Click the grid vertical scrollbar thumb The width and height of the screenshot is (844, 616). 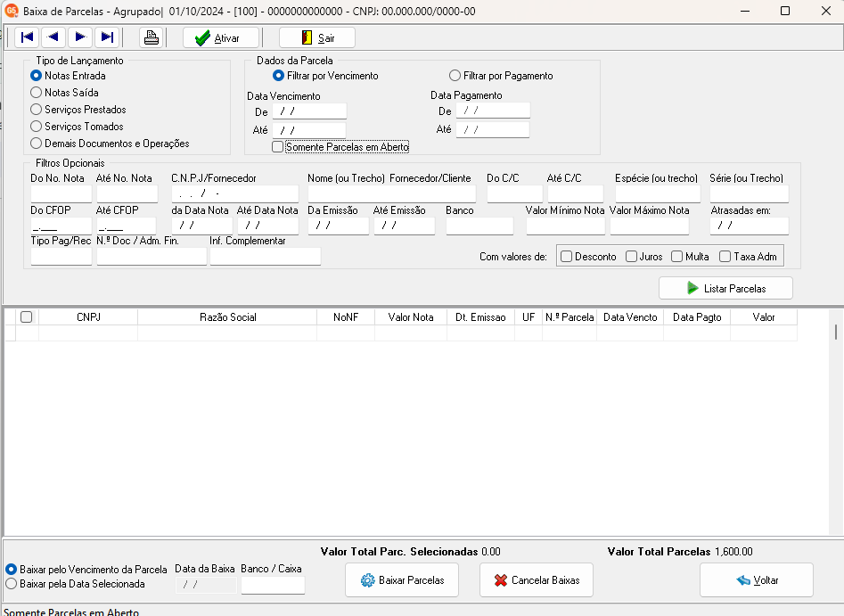(x=835, y=332)
